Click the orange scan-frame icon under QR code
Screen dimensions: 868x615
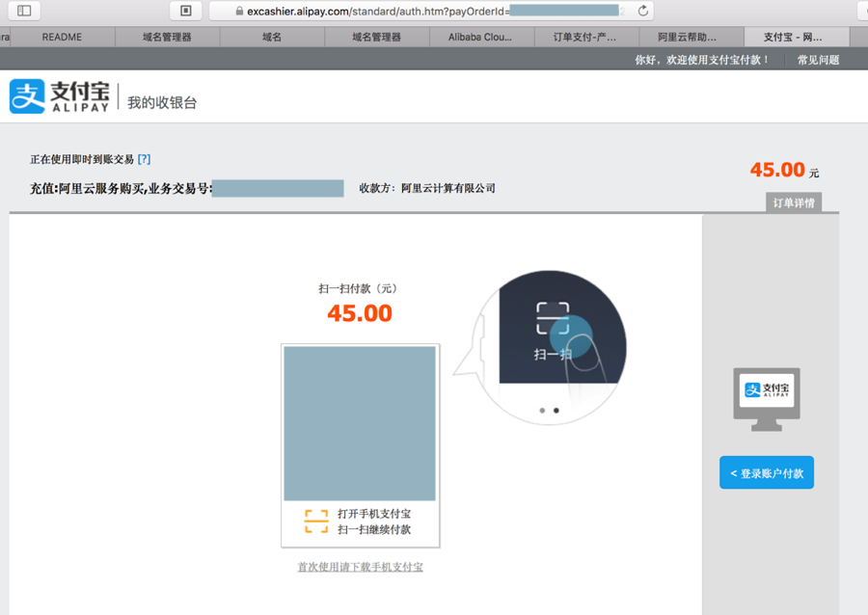pos(316,521)
